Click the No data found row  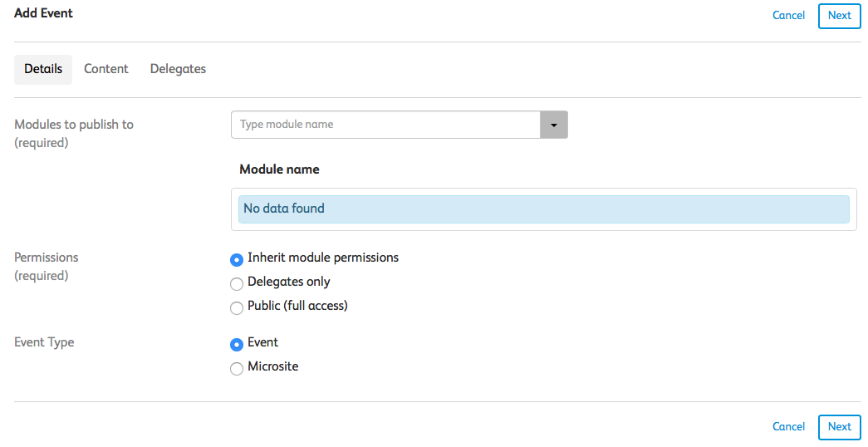(x=543, y=209)
